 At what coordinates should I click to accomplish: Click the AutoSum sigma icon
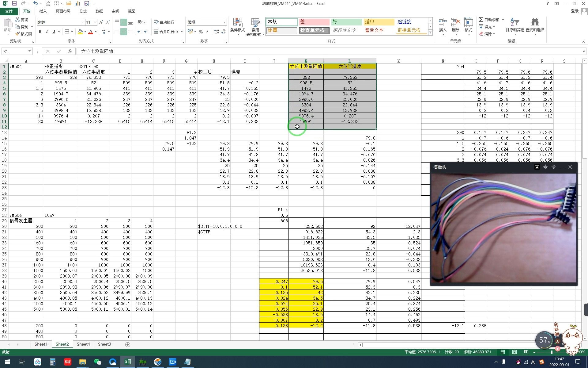[x=481, y=20]
